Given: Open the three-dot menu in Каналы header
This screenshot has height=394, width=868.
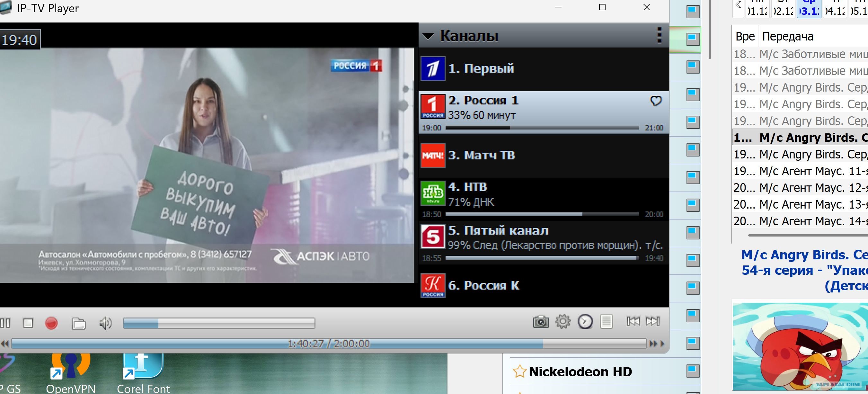Looking at the screenshot, I should (x=660, y=35).
